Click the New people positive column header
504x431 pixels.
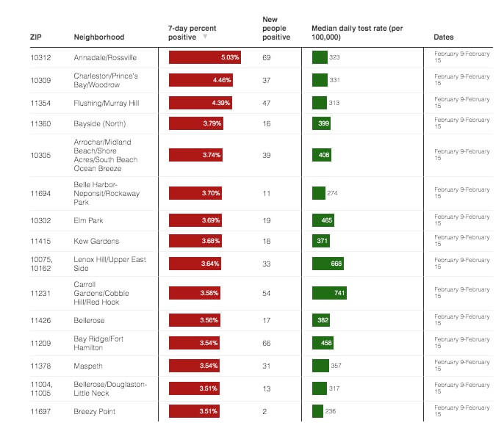[x=276, y=28]
